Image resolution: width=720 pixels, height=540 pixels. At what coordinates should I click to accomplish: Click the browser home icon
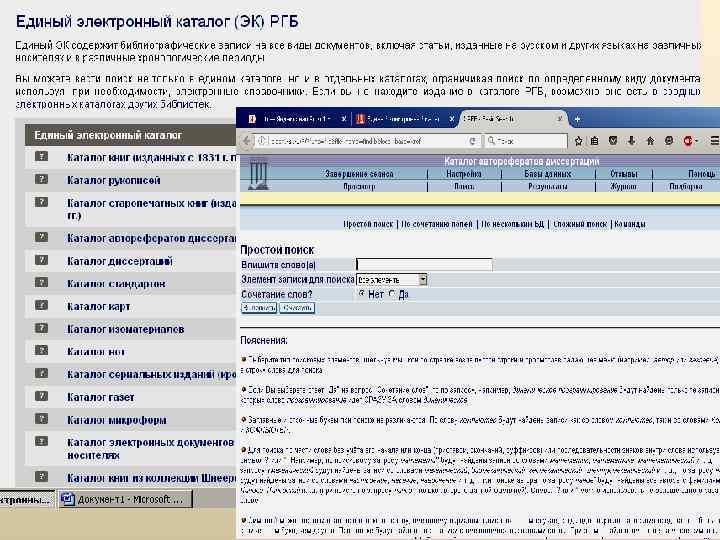tap(650, 141)
